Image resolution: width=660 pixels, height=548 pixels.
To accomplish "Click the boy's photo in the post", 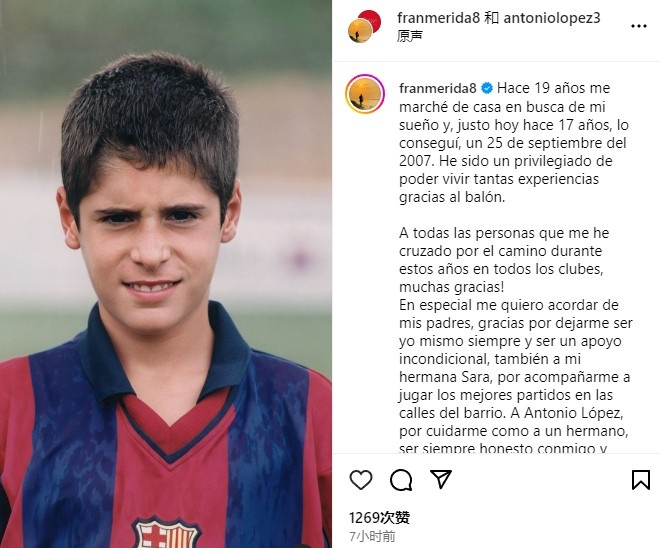I will pyautogui.click(x=166, y=274).
